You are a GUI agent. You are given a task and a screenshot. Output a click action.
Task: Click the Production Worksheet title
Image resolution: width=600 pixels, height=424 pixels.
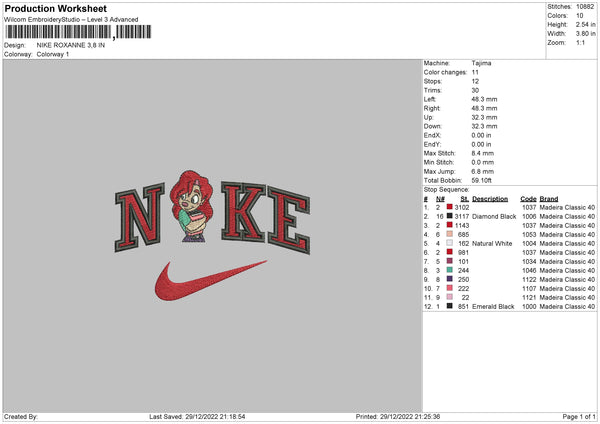pyautogui.click(x=56, y=8)
